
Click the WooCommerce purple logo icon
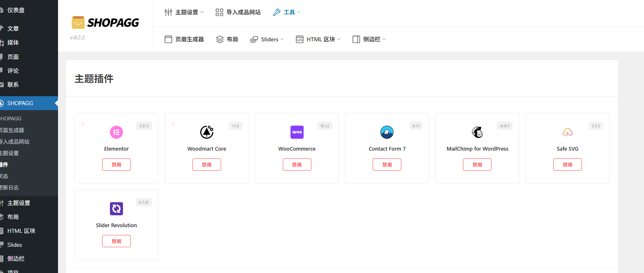[x=297, y=132]
